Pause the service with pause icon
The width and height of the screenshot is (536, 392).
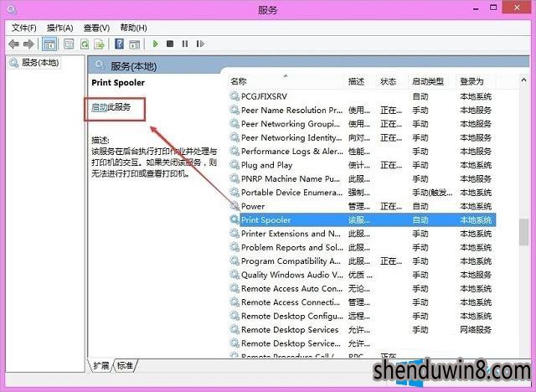point(185,44)
